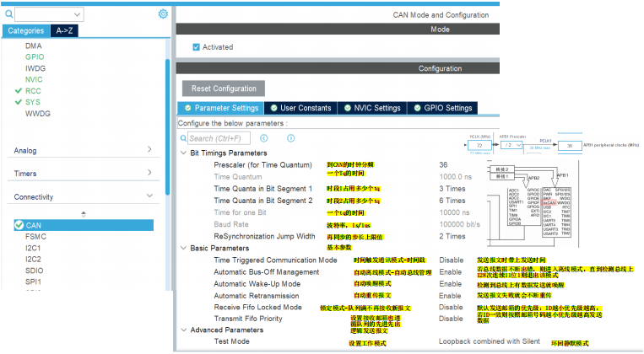The image size is (644, 354).
Task: Click the Prescaler value 36
Action: (x=443, y=165)
